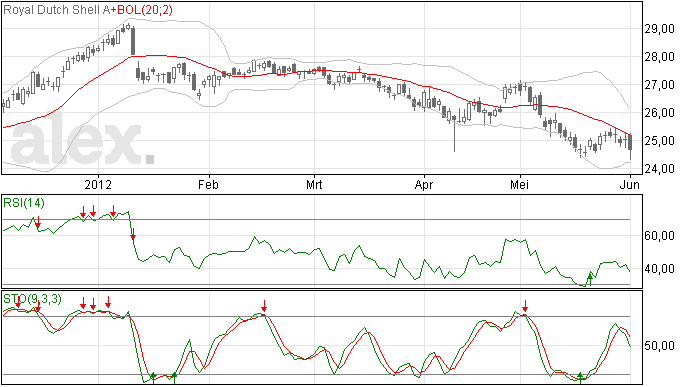Screen dimensions: 690x387
Task: Click the stochastic green buy arrow in late May
Action: coord(580,377)
